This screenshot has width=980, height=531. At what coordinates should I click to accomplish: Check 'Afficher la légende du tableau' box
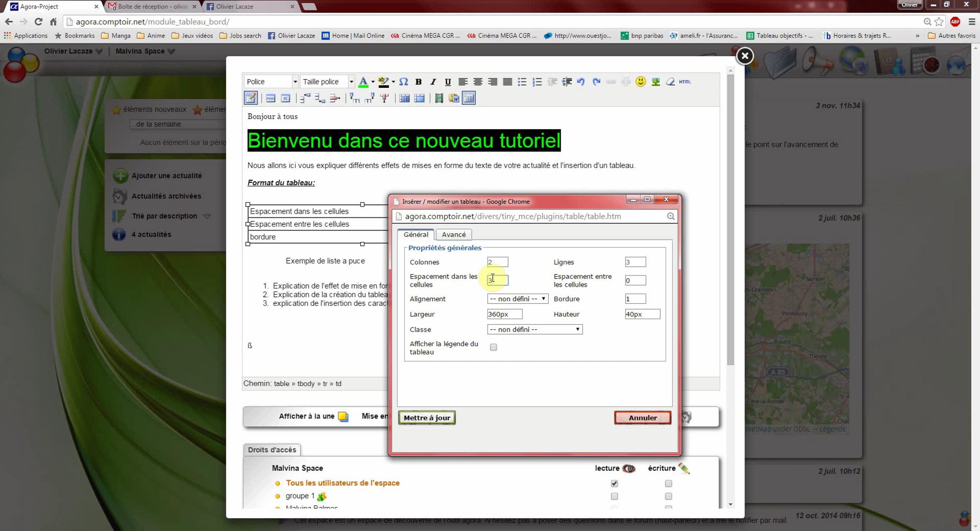coord(493,347)
